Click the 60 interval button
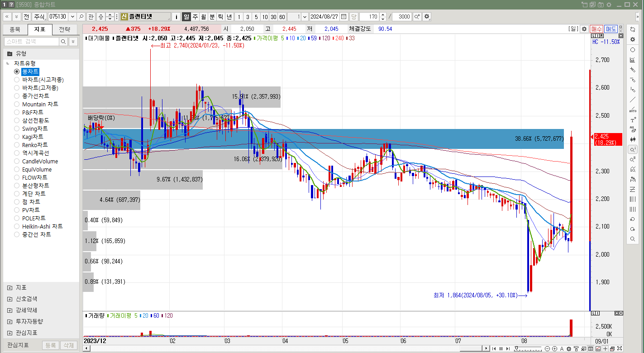This screenshot has width=644, height=353. coord(282,17)
